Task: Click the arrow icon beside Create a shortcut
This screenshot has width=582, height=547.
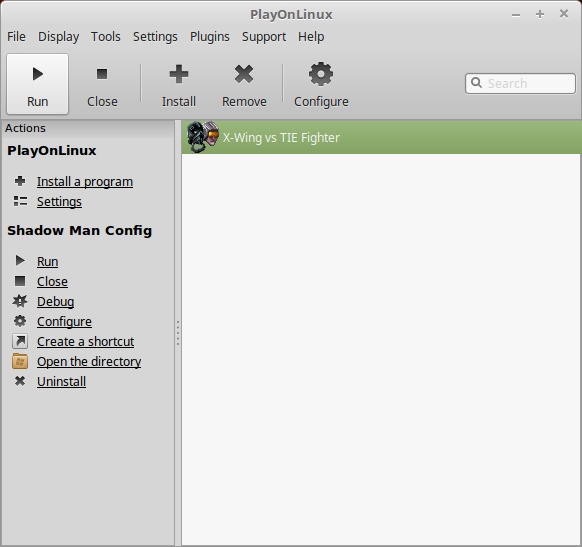Action: [20, 341]
